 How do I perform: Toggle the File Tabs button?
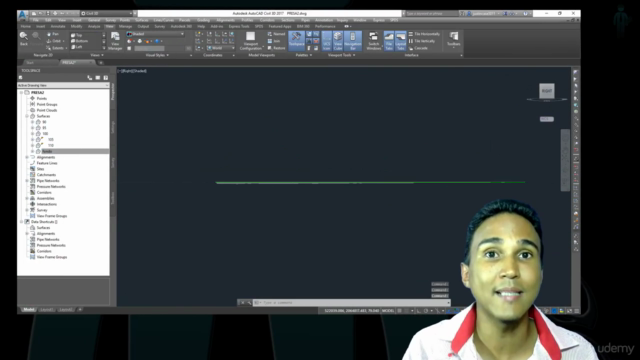[x=389, y=41]
